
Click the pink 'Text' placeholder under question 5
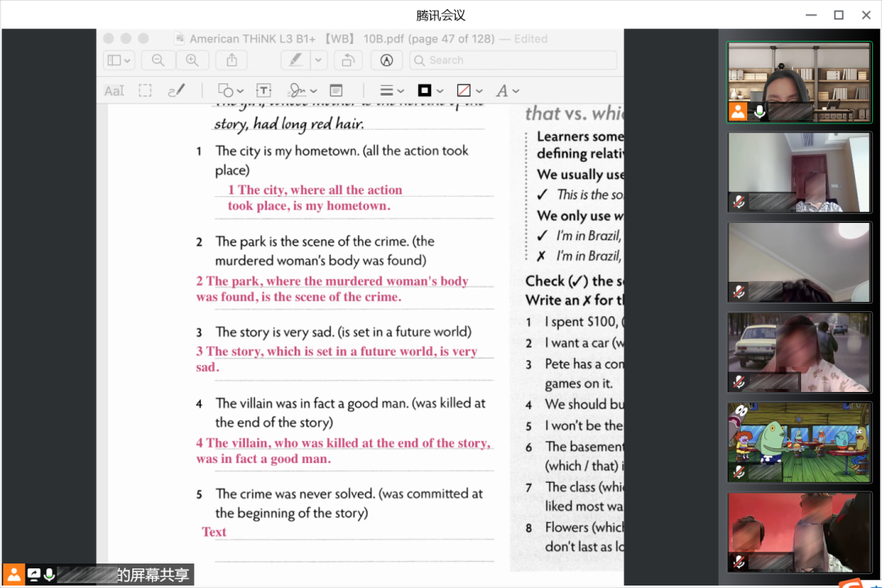tap(214, 532)
